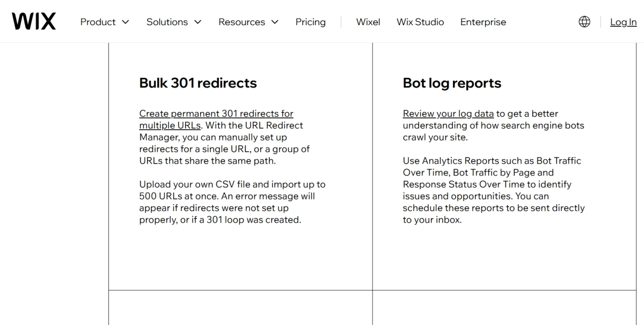Visit the Wixel link

point(368,22)
